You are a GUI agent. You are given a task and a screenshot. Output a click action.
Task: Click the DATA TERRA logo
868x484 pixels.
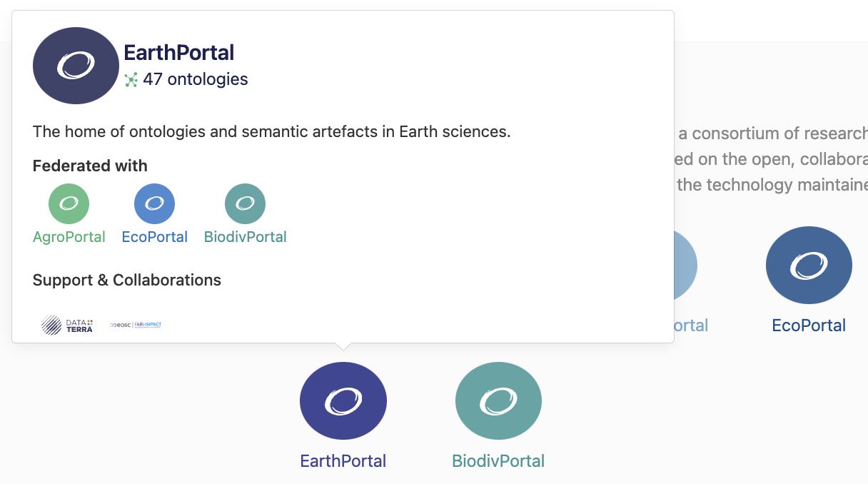coord(67,325)
